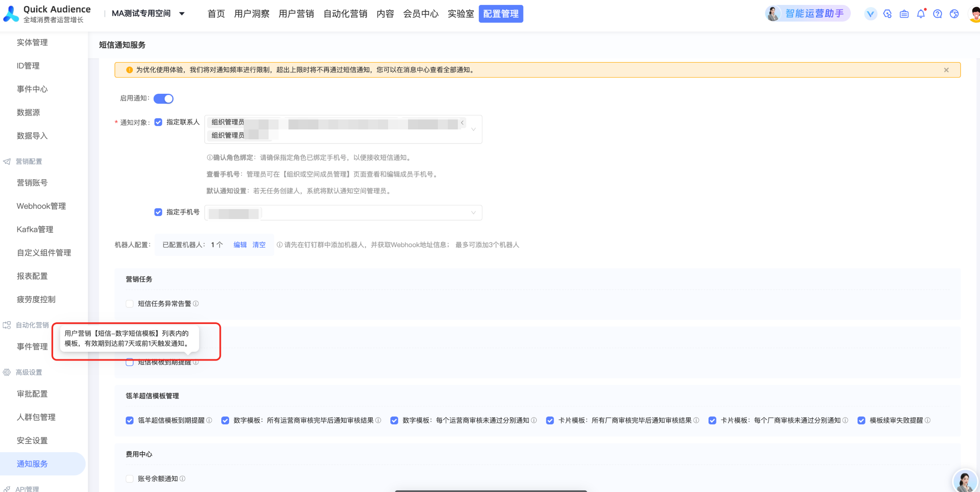Expand the 指定联系人 contacts dropdown
This screenshot has height=492, width=980.
(473, 129)
